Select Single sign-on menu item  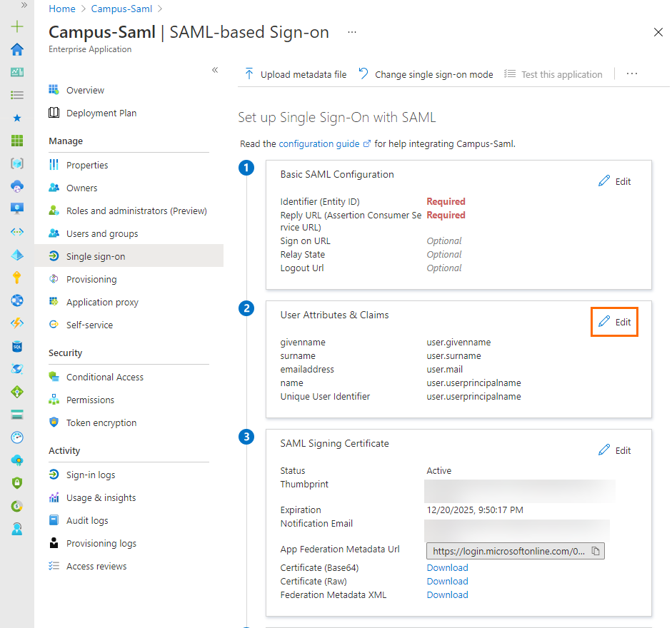(x=129, y=256)
